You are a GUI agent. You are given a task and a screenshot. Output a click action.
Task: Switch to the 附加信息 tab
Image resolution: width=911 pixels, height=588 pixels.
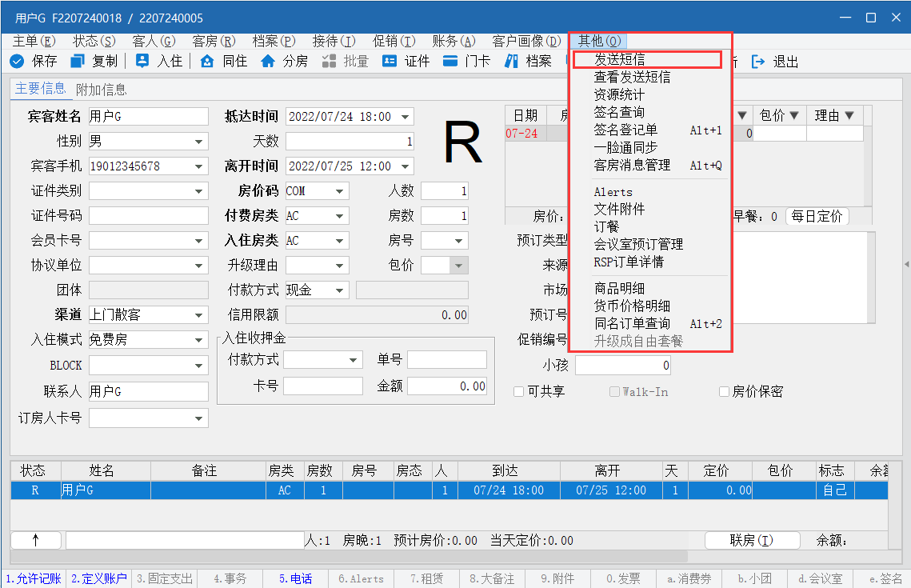(101, 90)
